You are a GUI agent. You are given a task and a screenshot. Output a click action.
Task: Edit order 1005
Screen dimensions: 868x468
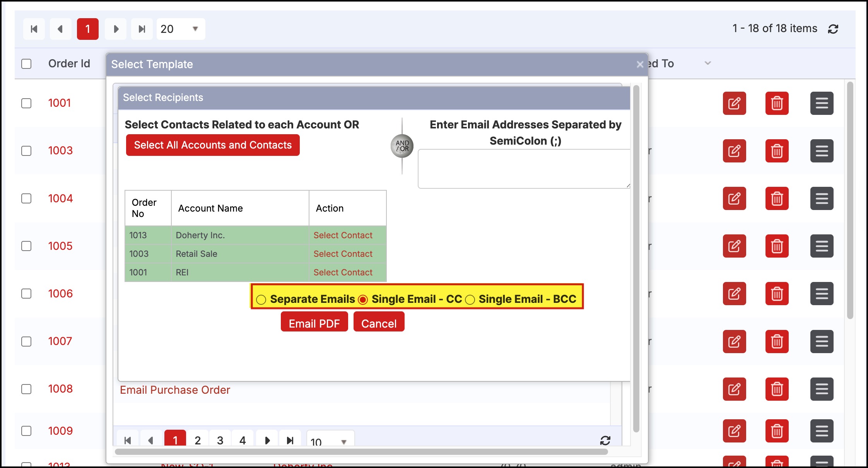tap(734, 246)
